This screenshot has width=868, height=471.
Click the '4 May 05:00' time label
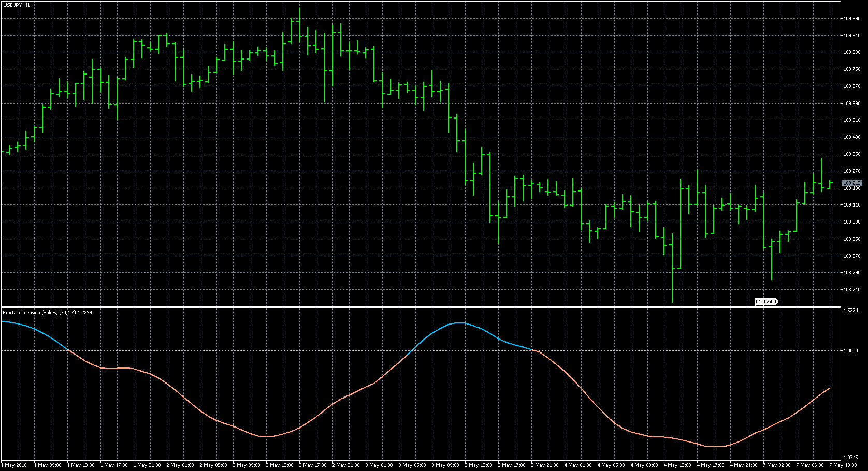(x=611, y=465)
